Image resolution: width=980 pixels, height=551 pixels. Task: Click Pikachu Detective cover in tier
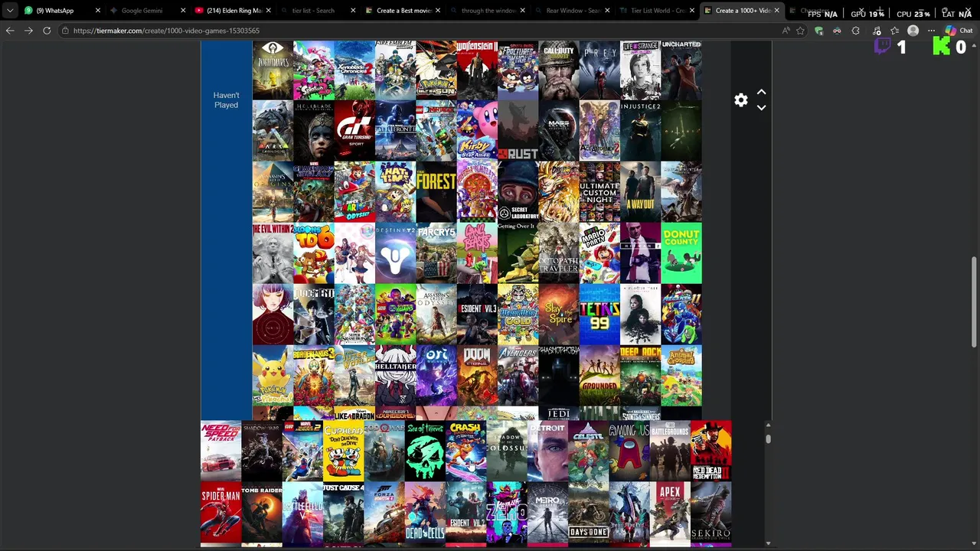coord(273,376)
